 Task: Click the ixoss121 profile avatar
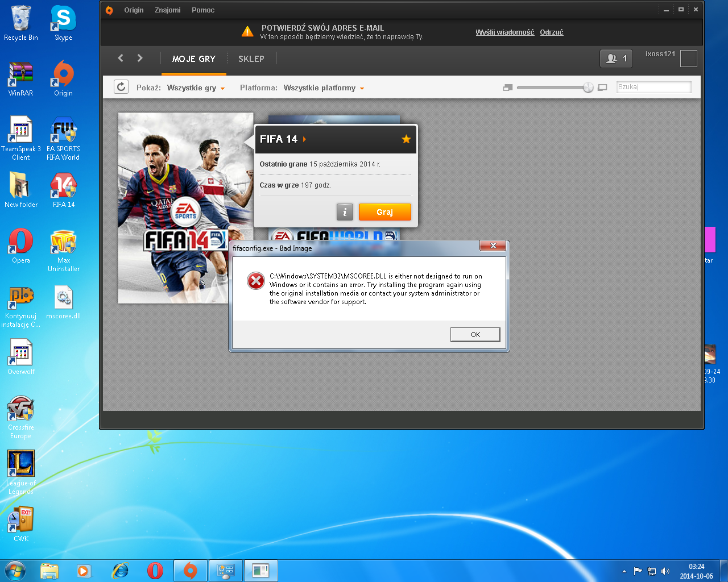689,59
